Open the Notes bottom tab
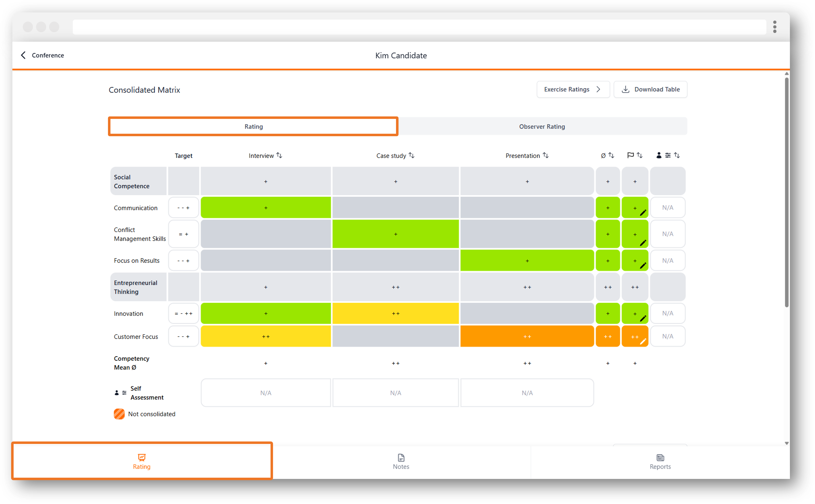Image resolution: width=815 pixels, height=504 pixels. point(401,462)
